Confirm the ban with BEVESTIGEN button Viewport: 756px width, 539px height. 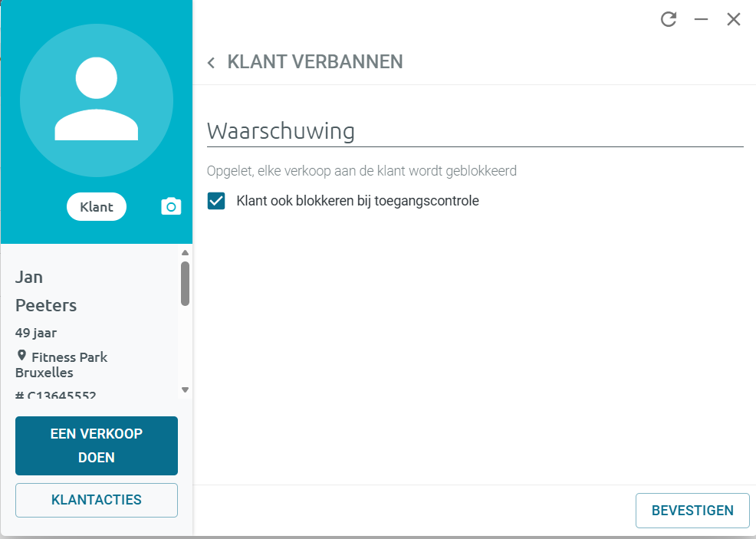[692, 511]
